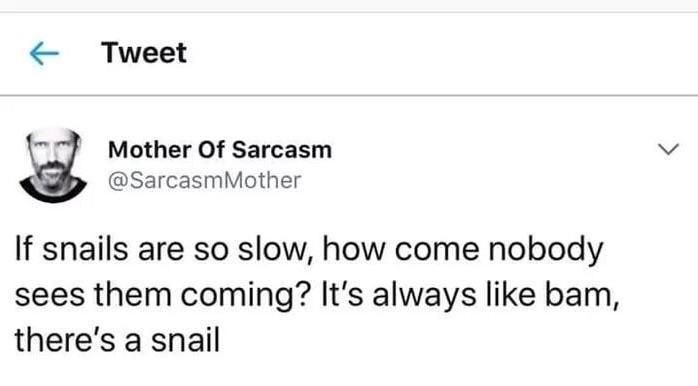This screenshot has height=386, width=698.
Task: Tap the word 'always' in the tweet
Action: [x=424, y=296]
